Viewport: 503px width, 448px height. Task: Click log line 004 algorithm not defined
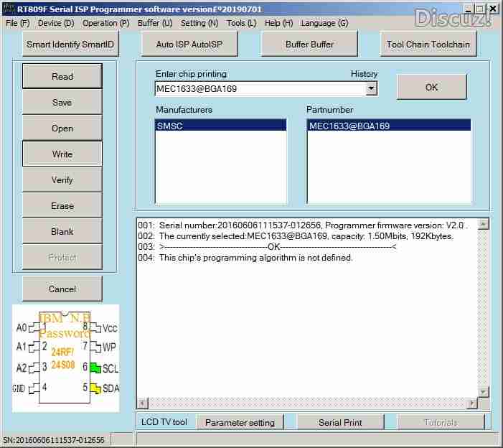pos(245,258)
